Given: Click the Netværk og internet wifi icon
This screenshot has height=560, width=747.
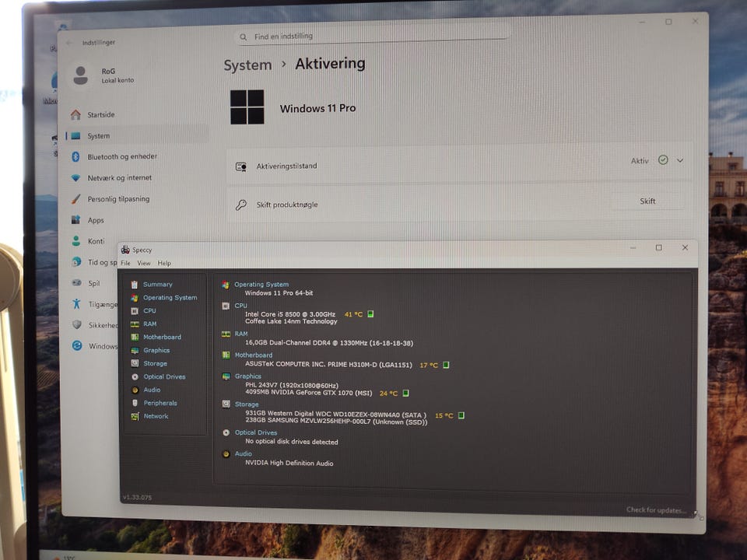Looking at the screenshot, I should coord(75,178).
